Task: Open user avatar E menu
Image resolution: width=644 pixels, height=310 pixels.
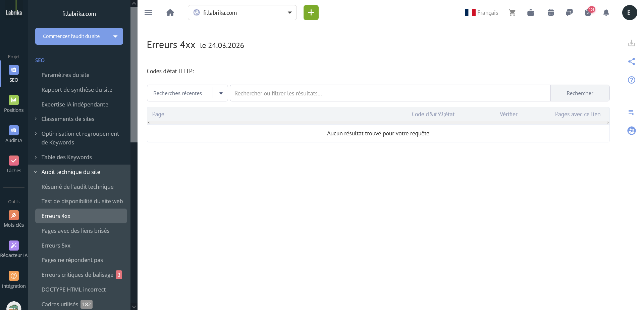Action: (629, 13)
